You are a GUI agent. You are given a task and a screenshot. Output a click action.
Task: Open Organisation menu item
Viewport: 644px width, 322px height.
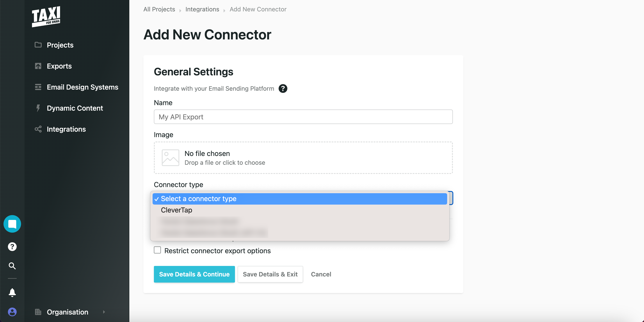coord(68,312)
